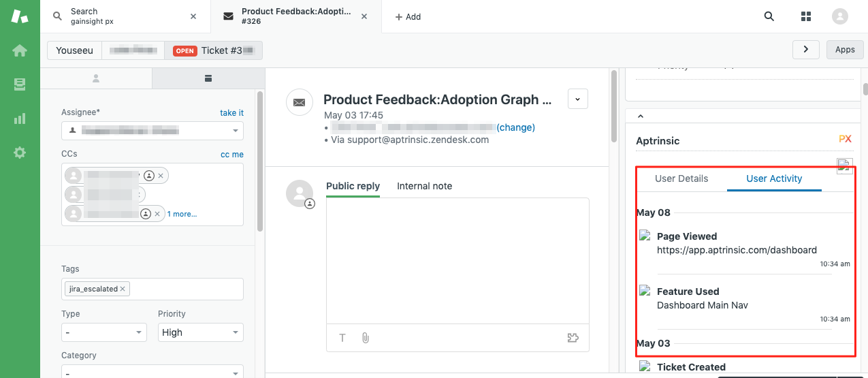
Task: Remove the first CC recipient
Action: 161,176
